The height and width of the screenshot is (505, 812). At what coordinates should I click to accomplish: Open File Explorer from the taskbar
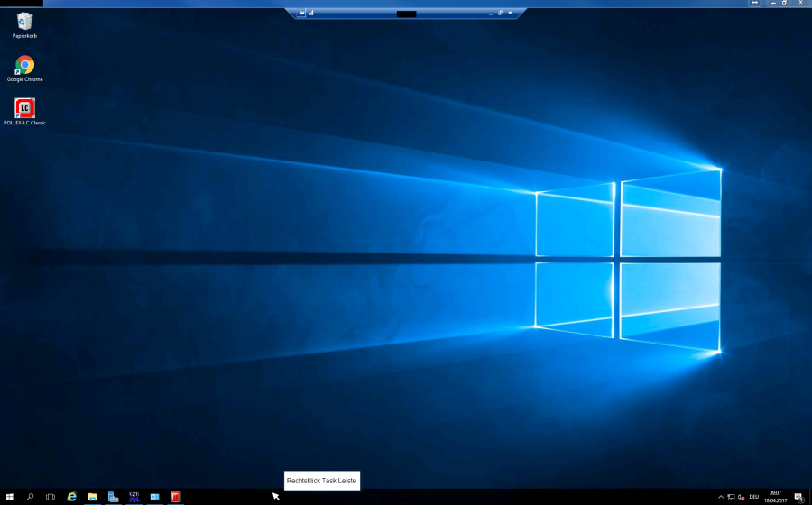tap(93, 497)
